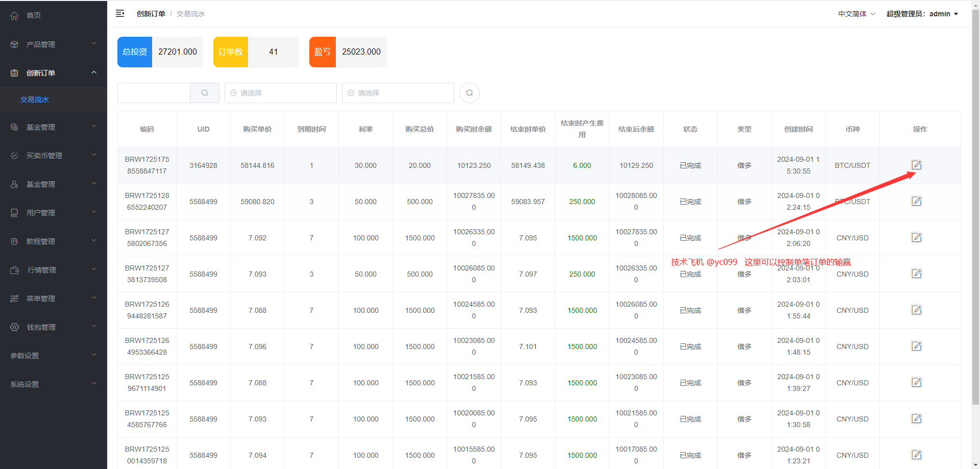Click the page vertical scrollbar
The image size is (980, 469).
[975, 204]
